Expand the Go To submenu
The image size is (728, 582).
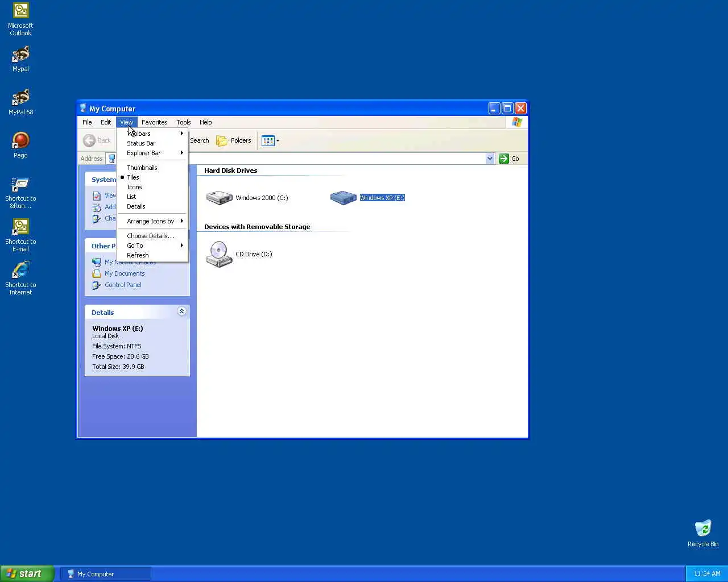[x=152, y=246]
